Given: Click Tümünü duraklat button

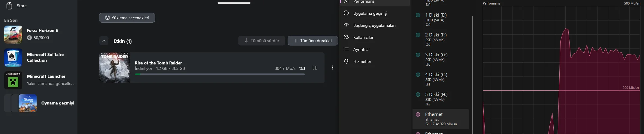Looking at the screenshot, I should (x=313, y=41).
